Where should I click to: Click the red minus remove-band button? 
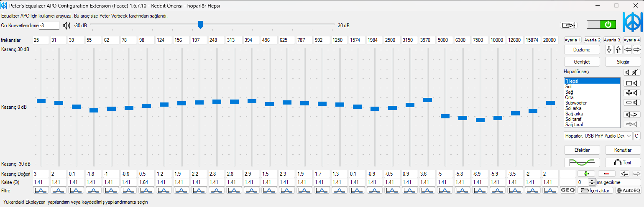click(606, 174)
